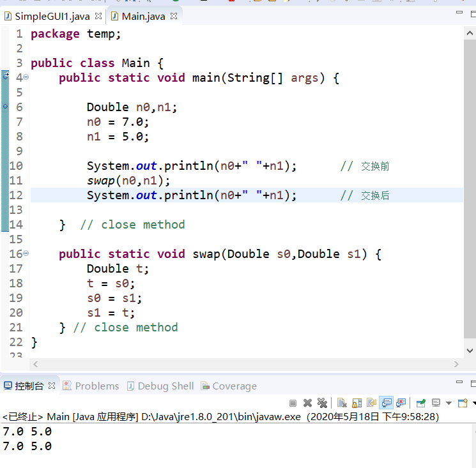The height and width of the screenshot is (468, 476).
Task: Click the horizontal scrollbar right arrow
Action: click(456, 364)
